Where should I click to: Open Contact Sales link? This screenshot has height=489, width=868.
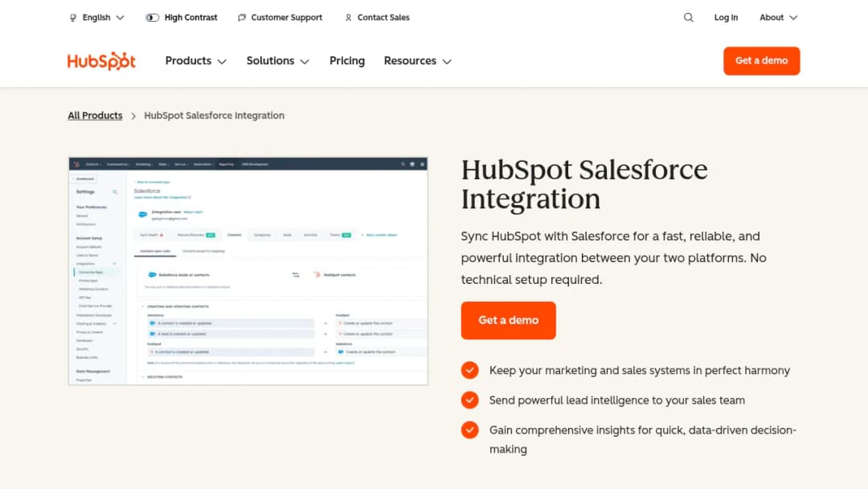[x=383, y=18]
